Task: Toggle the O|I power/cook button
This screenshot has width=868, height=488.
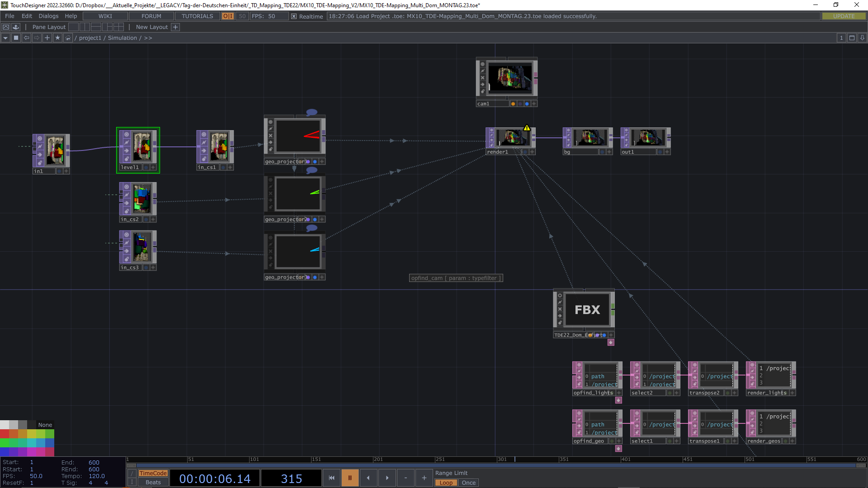Action: point(228,16)
